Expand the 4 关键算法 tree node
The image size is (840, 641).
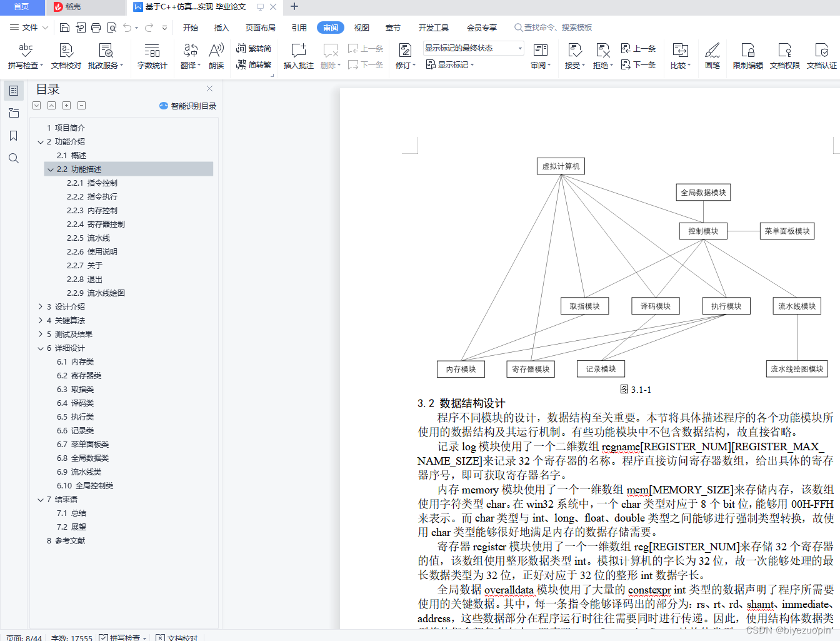41,321
